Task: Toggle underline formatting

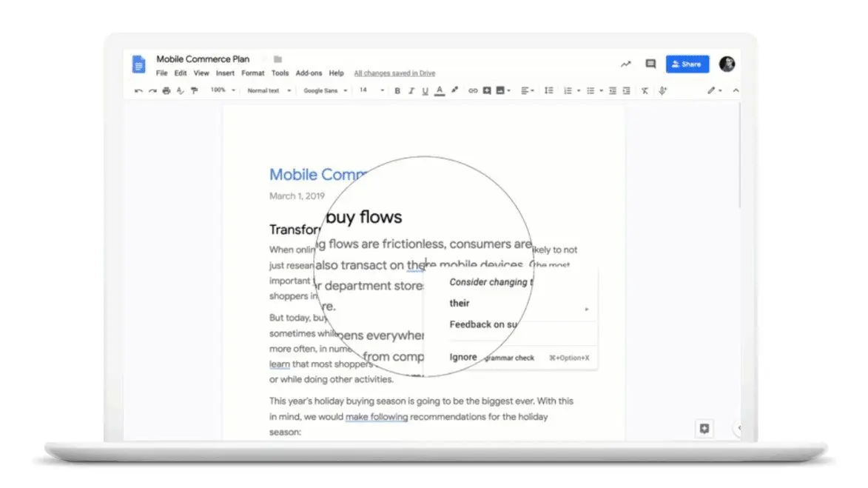Action: click(x=424, y=90)
